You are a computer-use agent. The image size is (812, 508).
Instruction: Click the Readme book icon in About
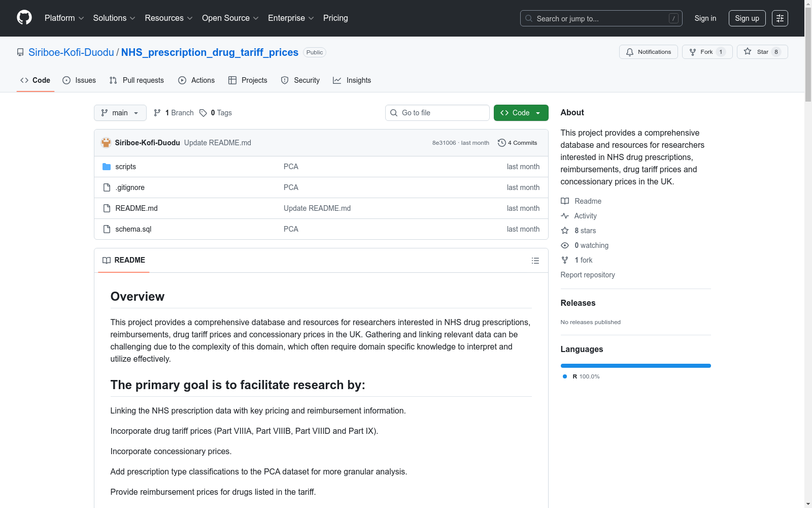click(565, 201)
